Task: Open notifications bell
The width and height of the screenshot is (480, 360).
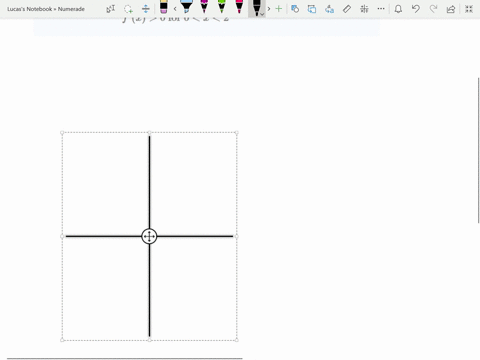Action: pos(398,9)
